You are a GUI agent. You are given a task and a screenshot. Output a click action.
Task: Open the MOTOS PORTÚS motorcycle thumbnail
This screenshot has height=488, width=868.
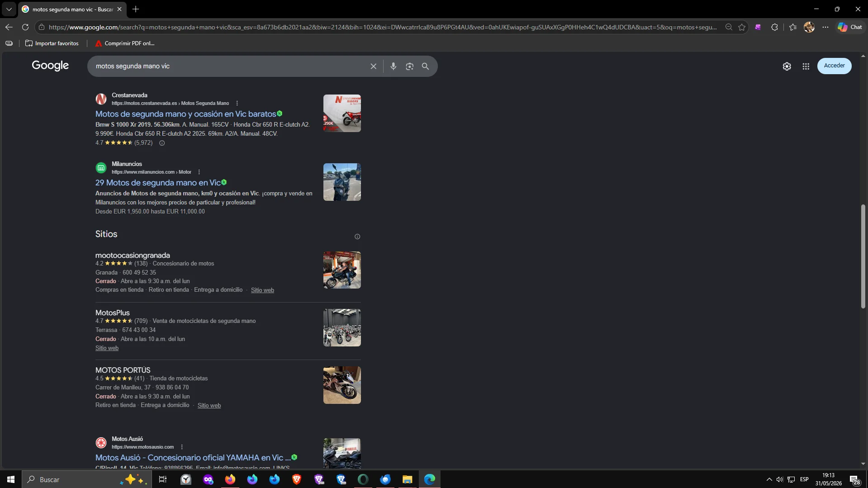pos(342,385)
